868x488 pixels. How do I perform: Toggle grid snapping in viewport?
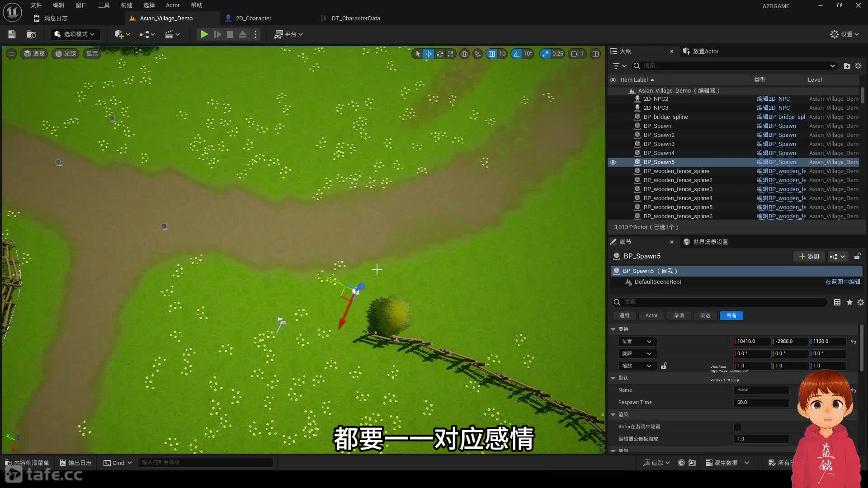click(491, 54)
